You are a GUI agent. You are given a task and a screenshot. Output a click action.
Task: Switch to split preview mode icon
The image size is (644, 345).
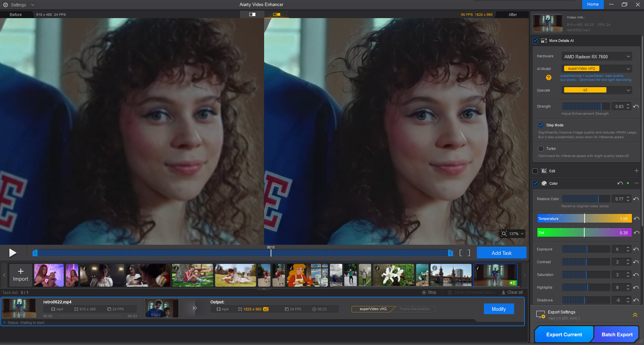[252, 14]
